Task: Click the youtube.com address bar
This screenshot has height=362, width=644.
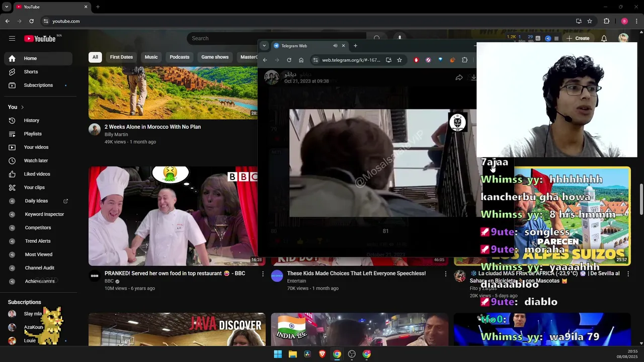Action: coord(307,21)
